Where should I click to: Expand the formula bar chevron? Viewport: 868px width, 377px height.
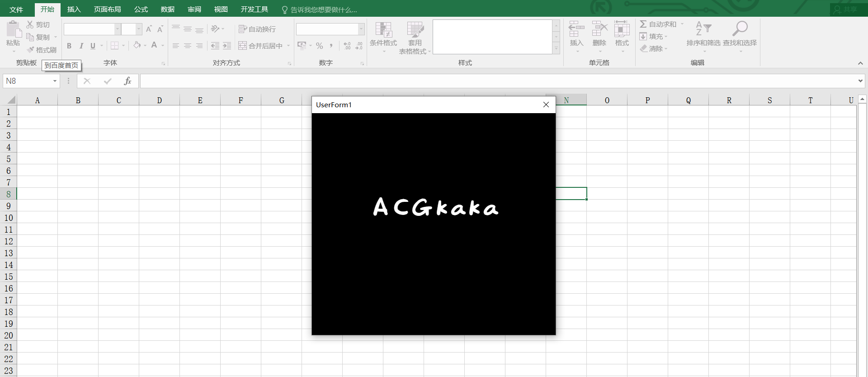pos(860,81)
